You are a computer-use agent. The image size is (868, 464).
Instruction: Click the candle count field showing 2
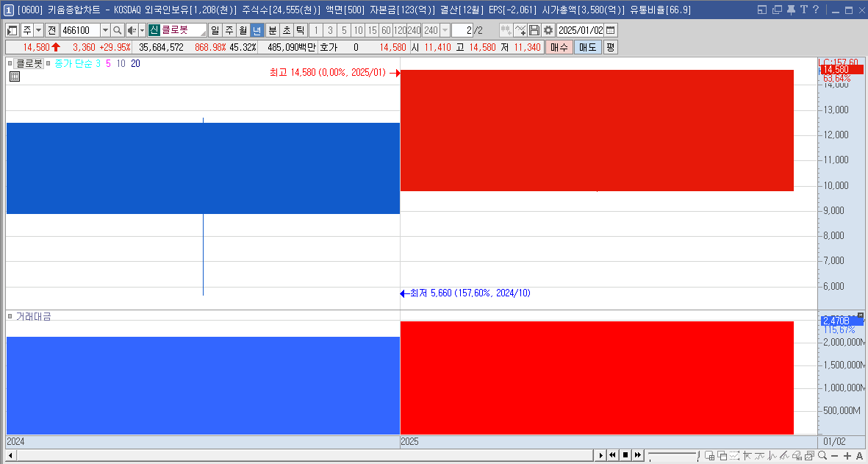tap(462, 30)
